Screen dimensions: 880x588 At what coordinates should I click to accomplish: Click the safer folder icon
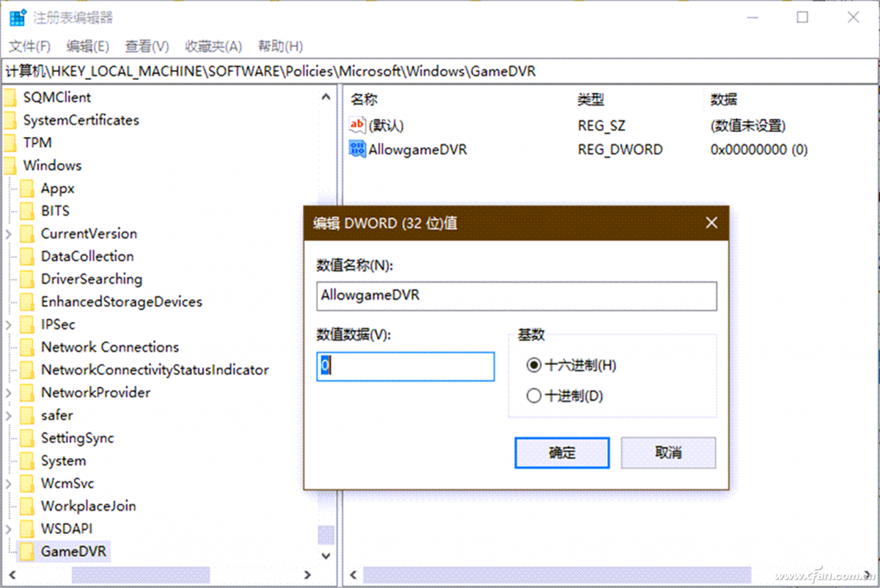tap(27, 416)
